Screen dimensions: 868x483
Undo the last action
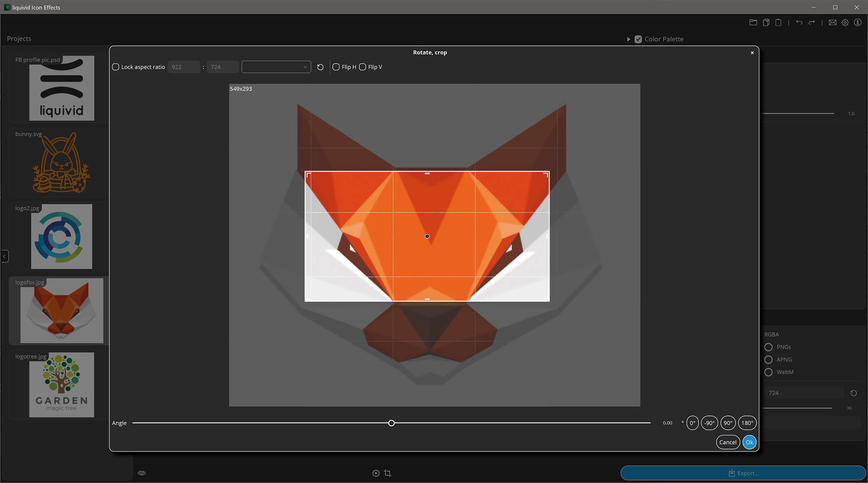(x=799, y=22)
